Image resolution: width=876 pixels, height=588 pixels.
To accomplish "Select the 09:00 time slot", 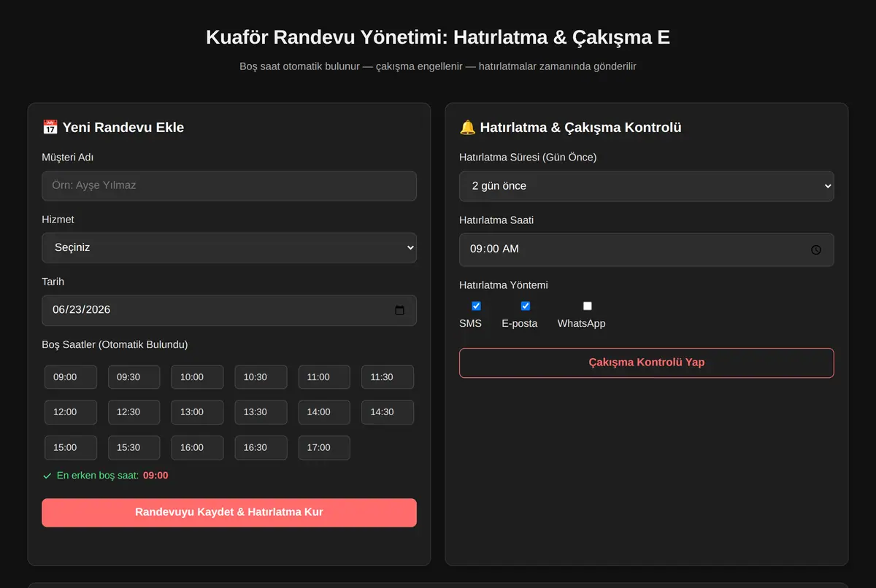I will pyautogui.click(x=71, y=377).
